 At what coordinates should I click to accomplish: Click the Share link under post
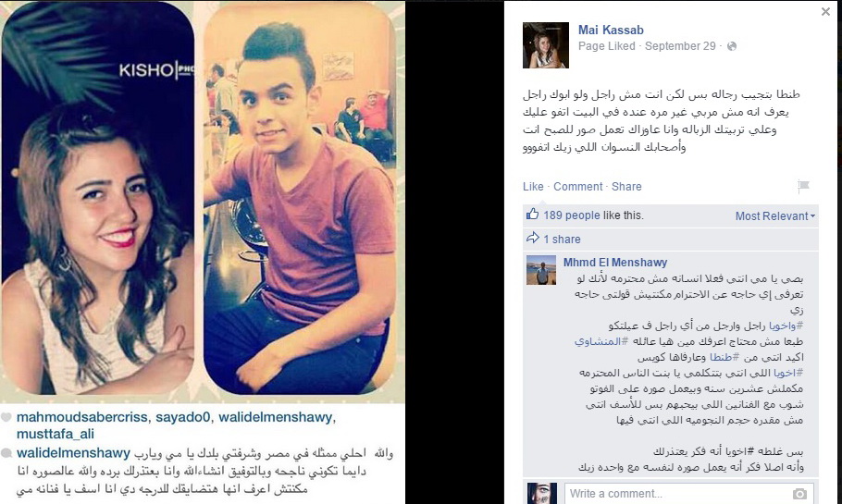[626, 186]
